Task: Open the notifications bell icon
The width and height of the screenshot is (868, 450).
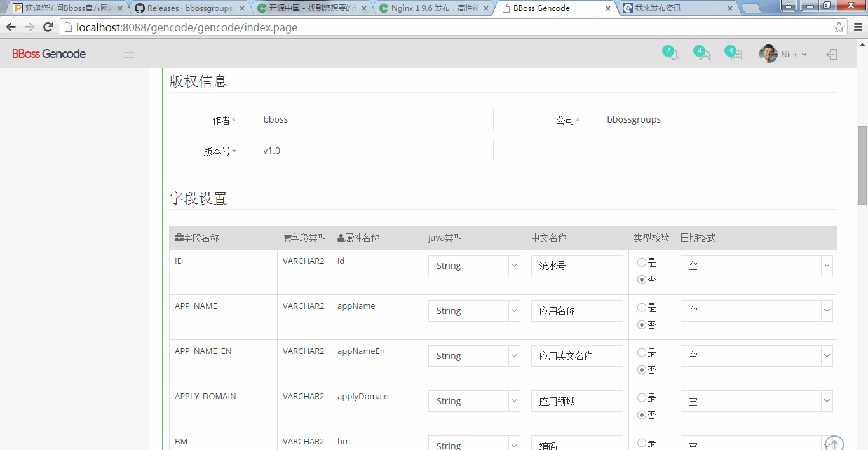Action: [x=673, y=55]
